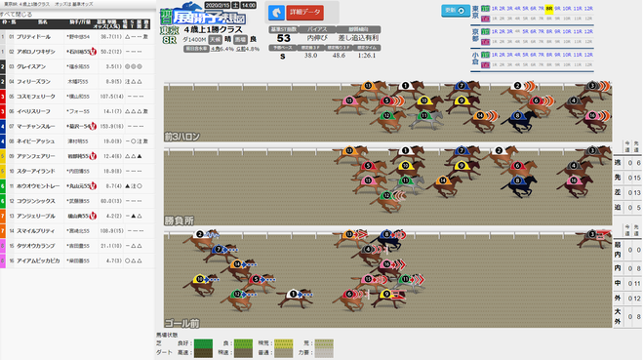Switch to 小倉 10R race
The height and width of the screenshot is (360, 644).
click(x=567, y=55)
